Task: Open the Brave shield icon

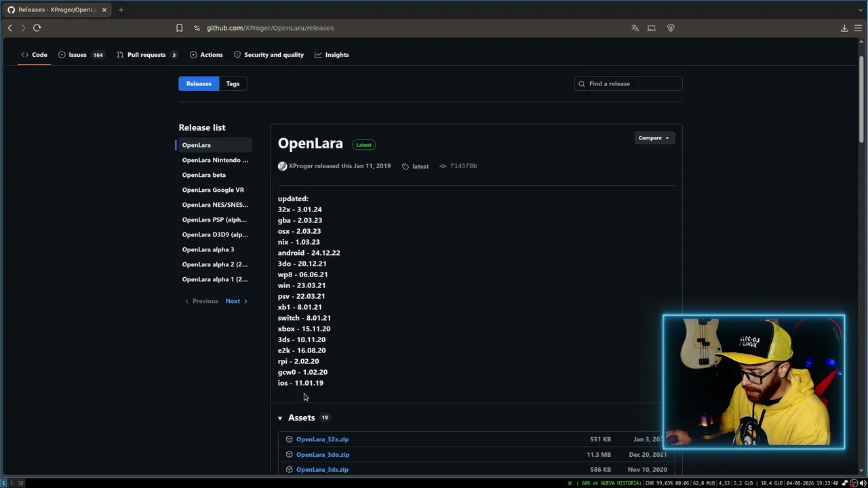Action: coord(671,28)
